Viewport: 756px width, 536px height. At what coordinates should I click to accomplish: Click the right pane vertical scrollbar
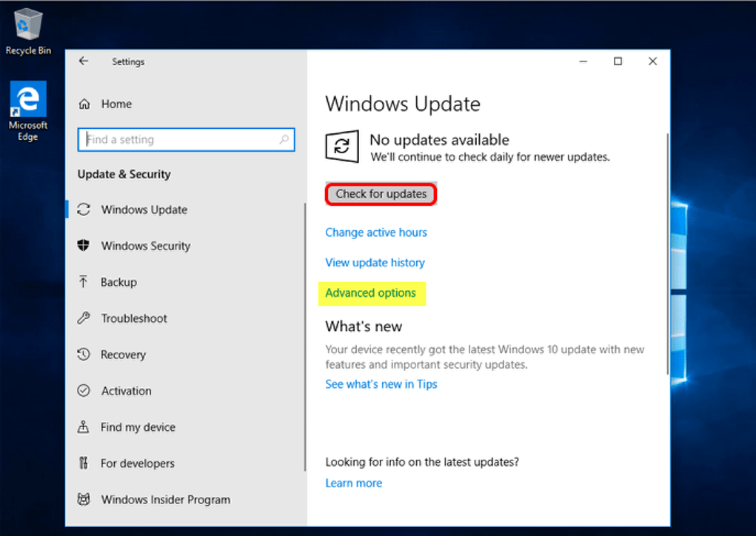point(668,252)
